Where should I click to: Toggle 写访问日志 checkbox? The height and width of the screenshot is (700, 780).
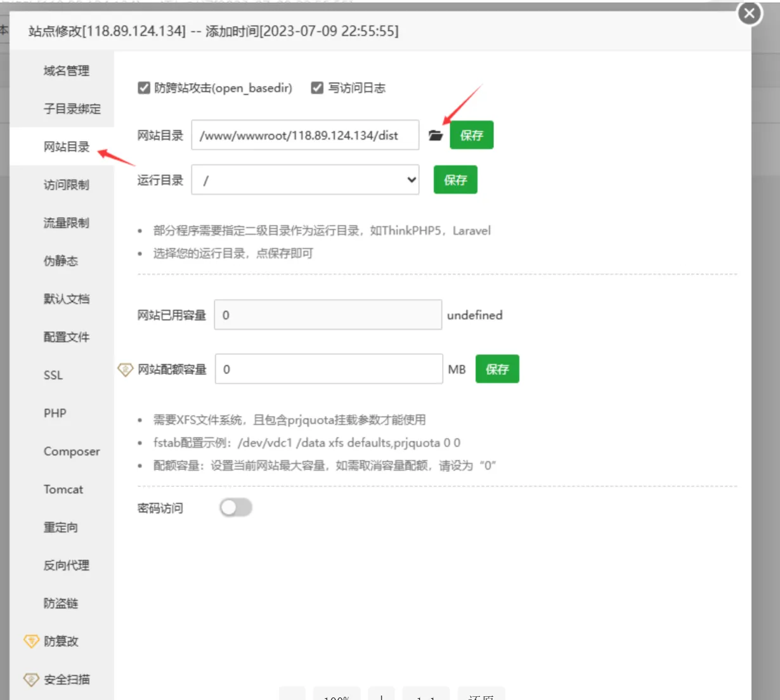pos(317,88)
